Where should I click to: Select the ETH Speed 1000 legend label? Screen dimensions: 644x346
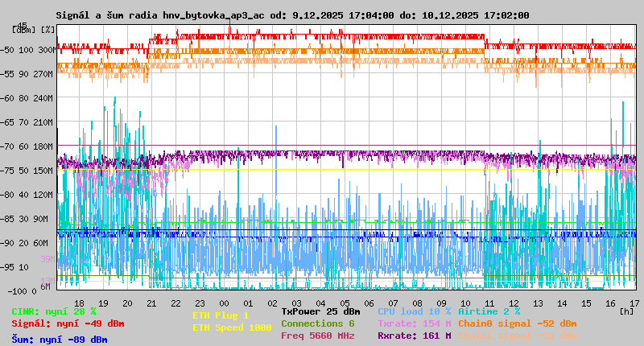(232, 327)
